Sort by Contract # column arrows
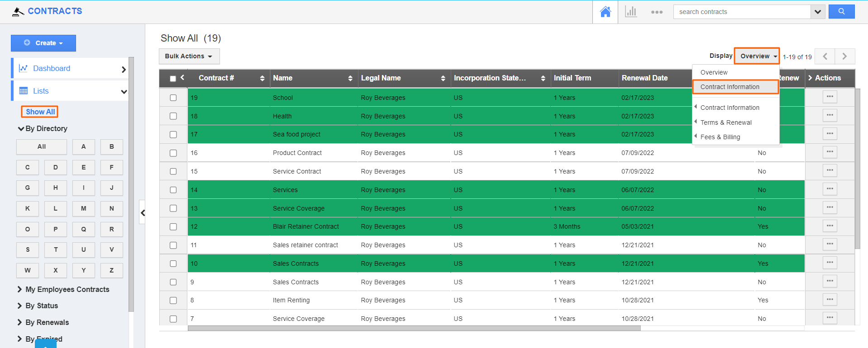 262,78
